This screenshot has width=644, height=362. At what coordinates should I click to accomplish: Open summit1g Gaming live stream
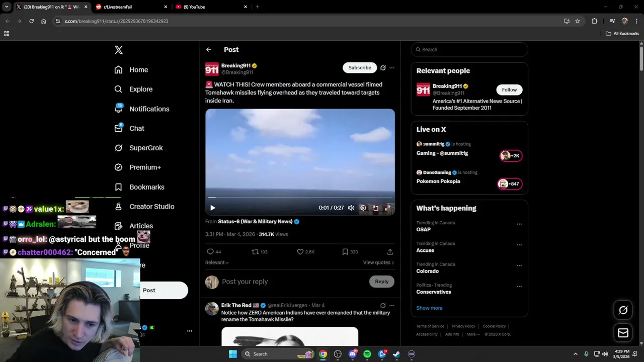pyautogui.click(x=469, y=149)
